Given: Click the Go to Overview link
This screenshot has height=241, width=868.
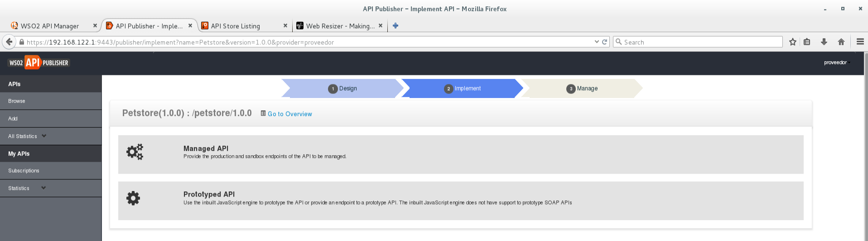Looking at the screenshot, I should click(290, 114).
